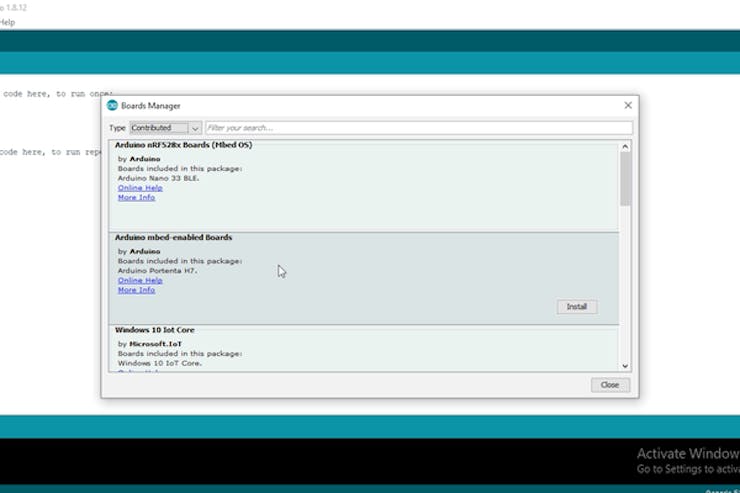Select the Arduino mbed-enabled Boards entry title
This screenshot has height=493, width=740.
coord(173,237)
